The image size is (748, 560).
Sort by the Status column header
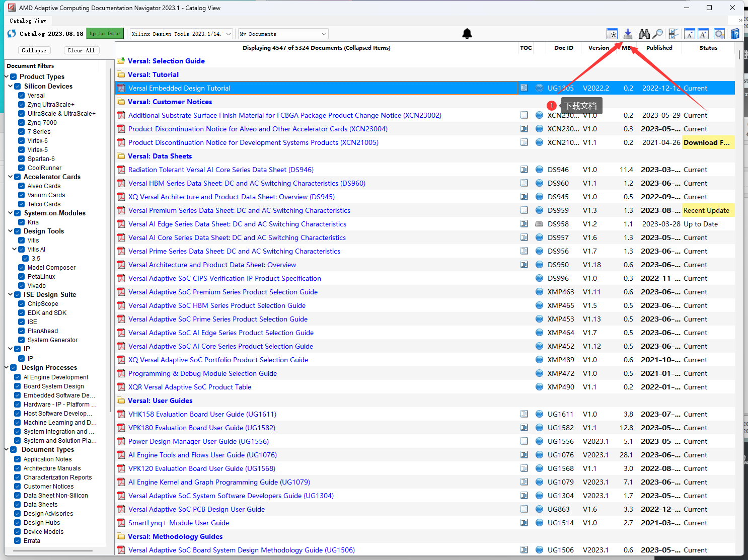click(x=708, y=48)
